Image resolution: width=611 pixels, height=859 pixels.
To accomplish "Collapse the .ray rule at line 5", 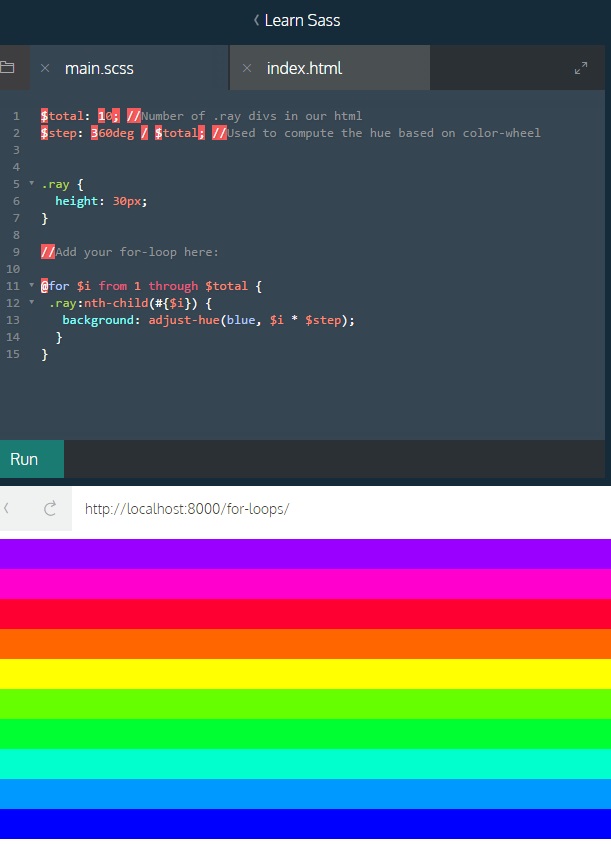I will click(x=31, y=184).
